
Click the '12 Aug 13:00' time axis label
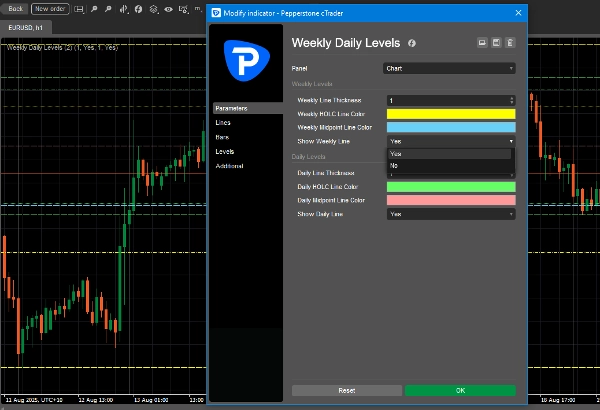[96, 400]
